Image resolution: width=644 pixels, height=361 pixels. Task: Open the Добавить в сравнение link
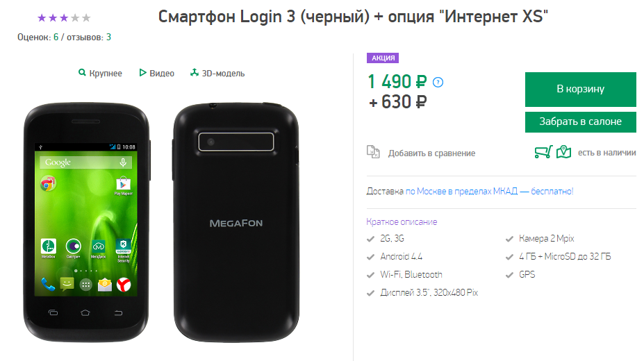click(x=431, y=153)
